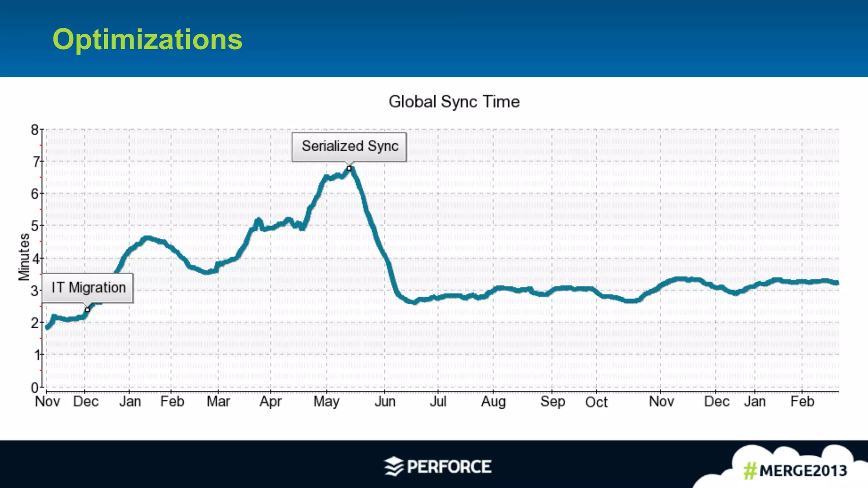Screen dimensions: 868x488
Task: Click the Global Sync Time chart title
Action: pos(454,102)
